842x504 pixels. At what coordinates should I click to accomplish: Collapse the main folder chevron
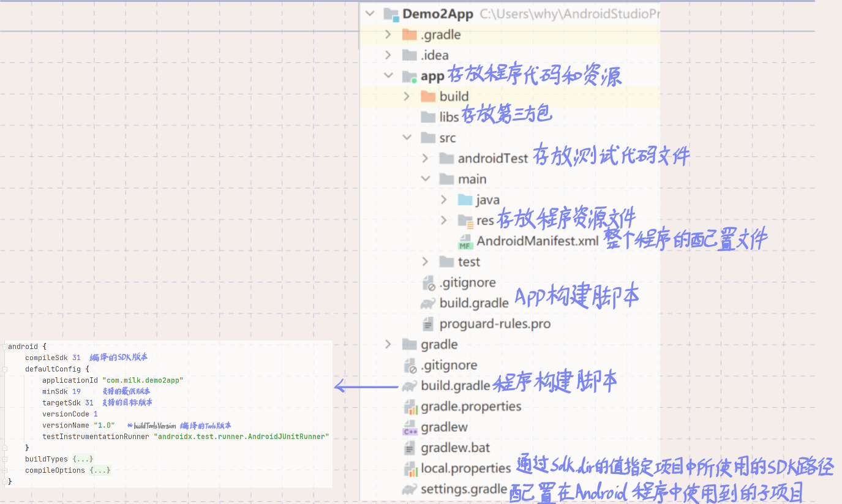(425, 179)
